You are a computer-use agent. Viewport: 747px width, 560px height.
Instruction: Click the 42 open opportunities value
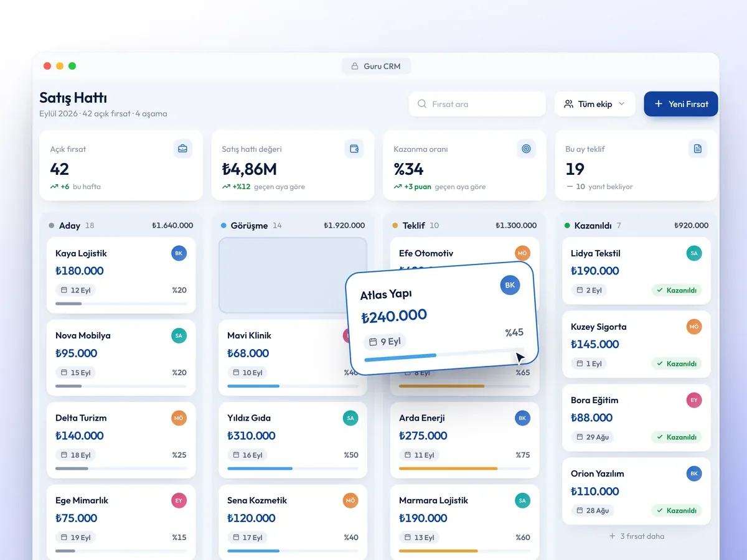click(60, 169)
